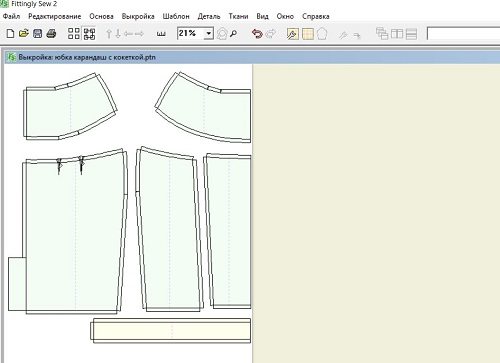Select the yellow waistband rectangle piece

coord(171,330)
